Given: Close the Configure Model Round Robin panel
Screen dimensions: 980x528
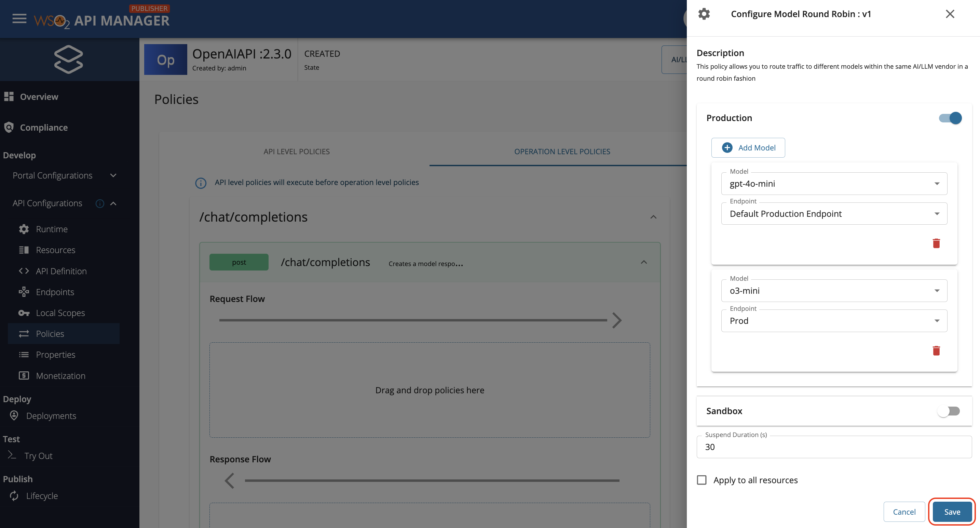Looking at the screenshot, I should point(950,14).
